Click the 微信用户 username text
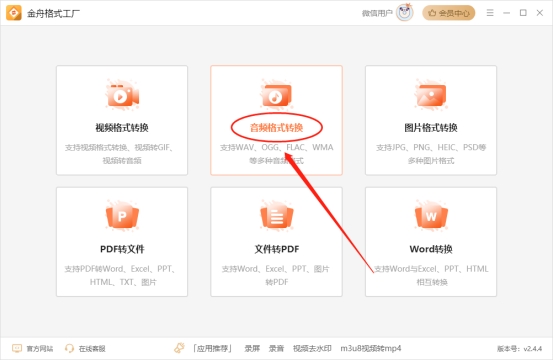The height and width of the screenshot is (360, 554). pyautogui.click(x=377, y=13)
